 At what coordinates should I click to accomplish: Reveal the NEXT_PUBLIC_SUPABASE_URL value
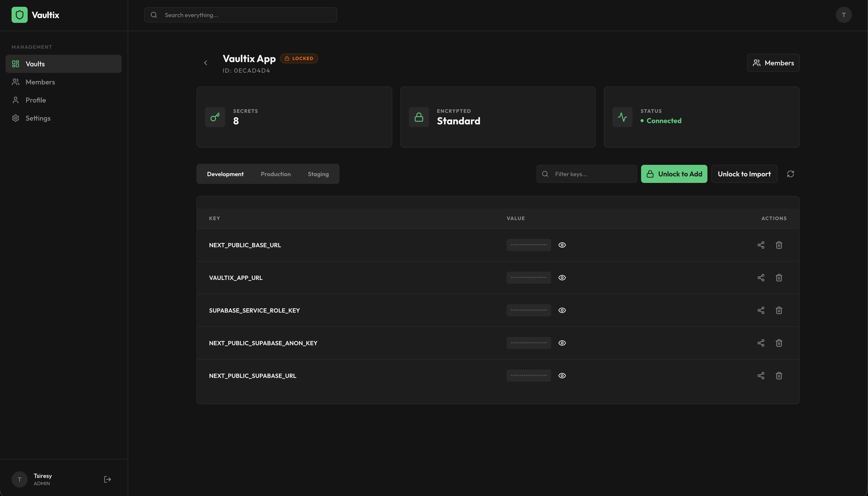pyautogui.click(x=562, y=376)
